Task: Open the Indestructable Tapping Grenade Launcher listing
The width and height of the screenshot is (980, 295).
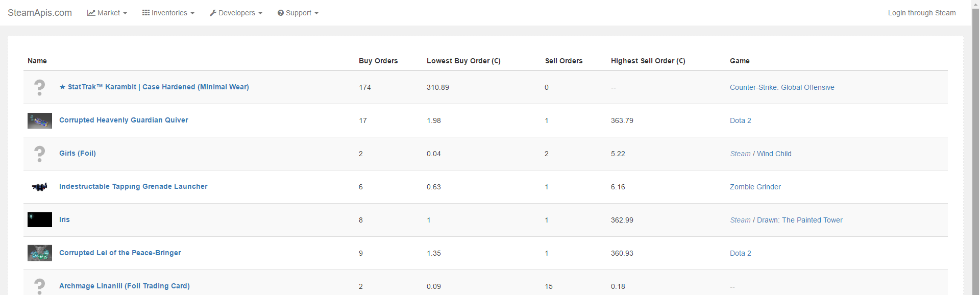Action: (133, 187)
